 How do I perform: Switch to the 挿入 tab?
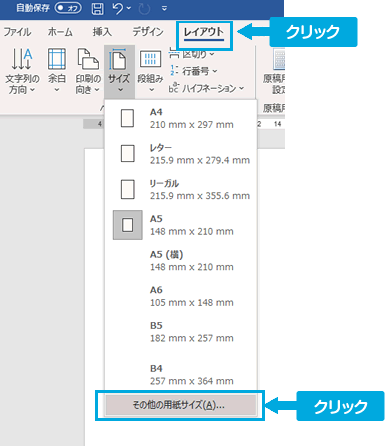(x=102, y=32)
